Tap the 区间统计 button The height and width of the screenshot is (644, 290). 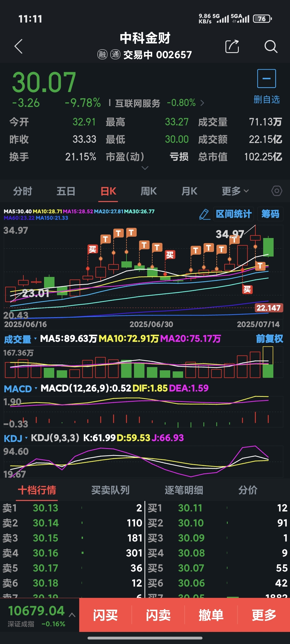click(234, 214)
